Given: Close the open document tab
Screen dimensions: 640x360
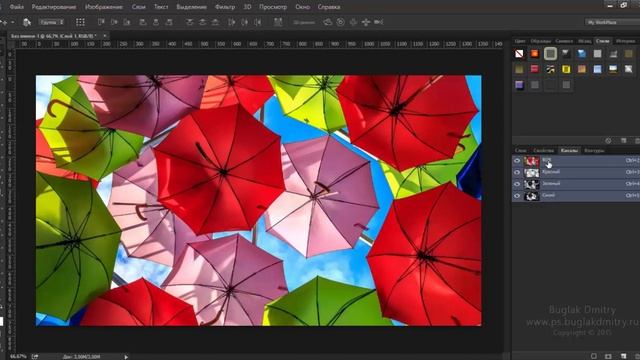Looking at the screenshot, I should click(105, 36).
